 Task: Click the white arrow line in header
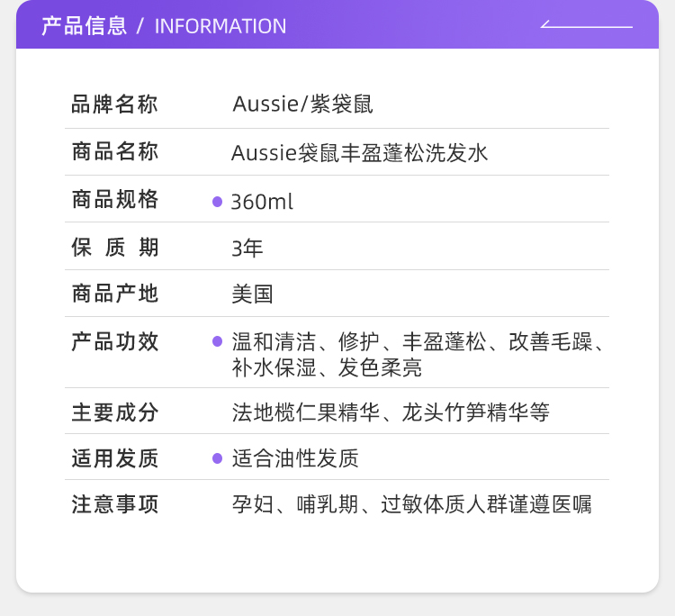[586, 25]
